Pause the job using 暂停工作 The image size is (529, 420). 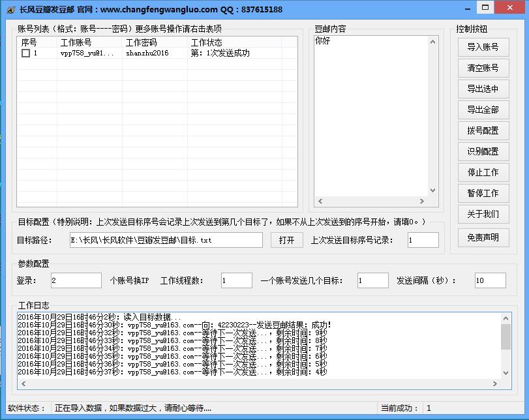click(x=483, y=193)
